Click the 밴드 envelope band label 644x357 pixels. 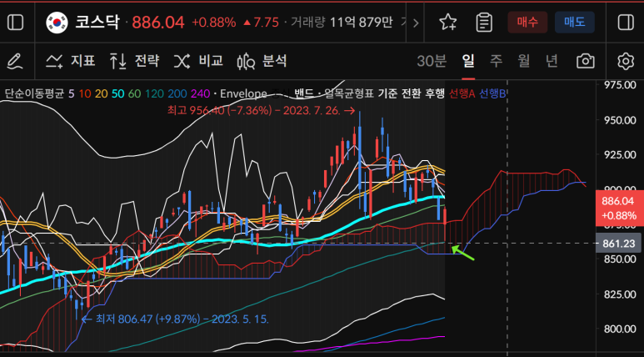[x=304, y=93]
